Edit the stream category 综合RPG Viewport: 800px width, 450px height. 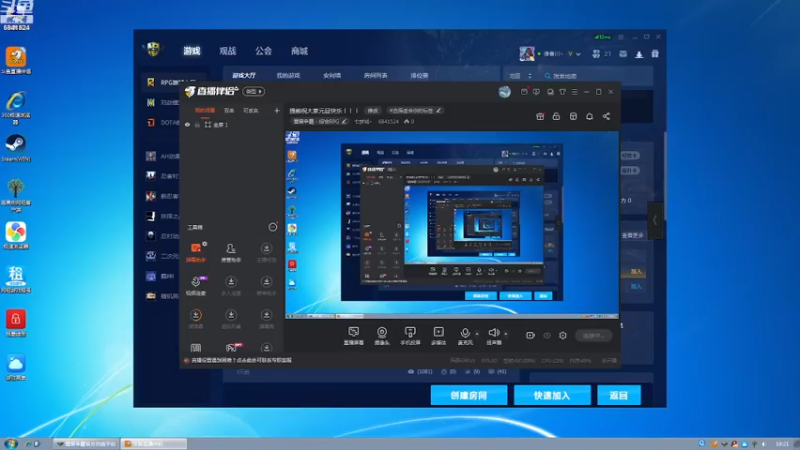tap(320, 121)
